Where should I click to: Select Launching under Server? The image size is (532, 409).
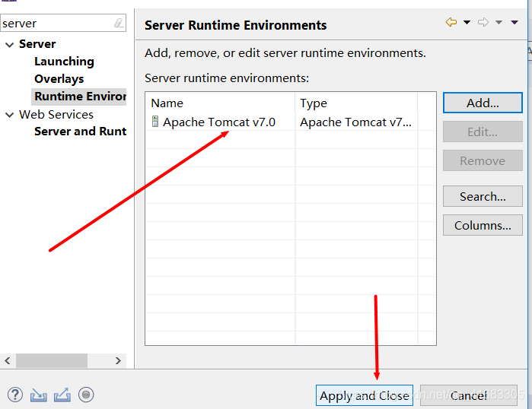(x=64, y=62)
